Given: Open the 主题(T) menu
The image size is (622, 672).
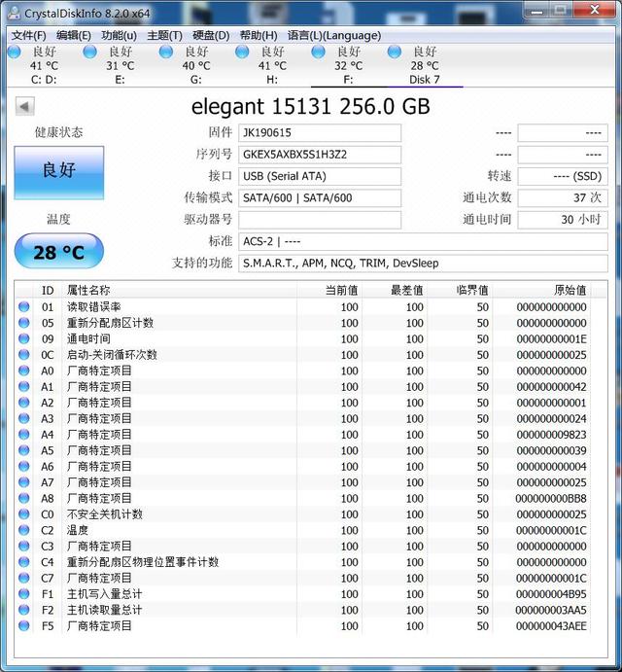Looking at the screenshot, I should pos(164,35).
